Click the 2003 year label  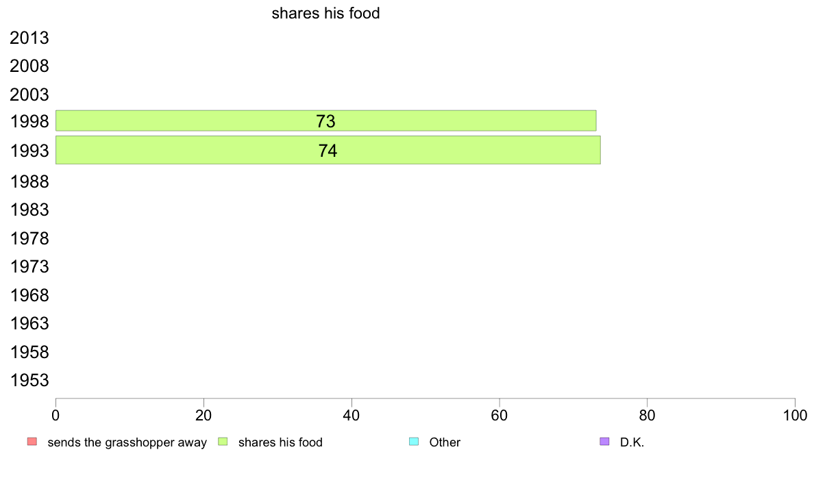(x=29, y=94)
